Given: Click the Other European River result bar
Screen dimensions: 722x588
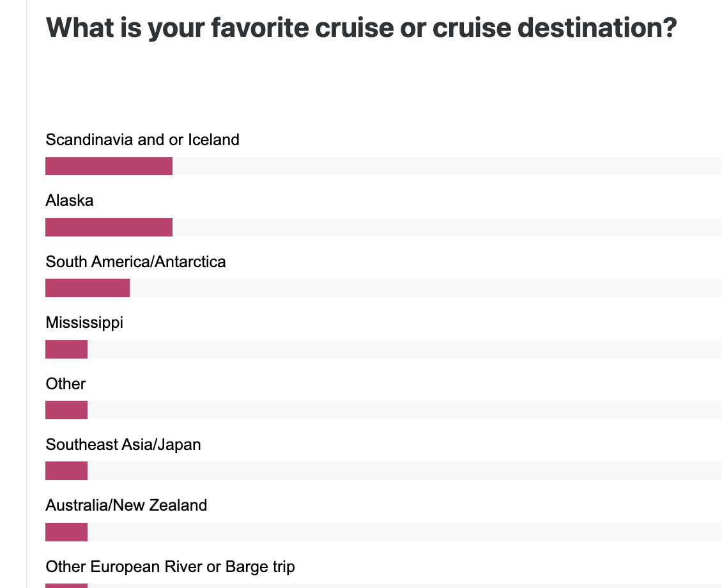Looking at the screenshot, I should [66, 585].
